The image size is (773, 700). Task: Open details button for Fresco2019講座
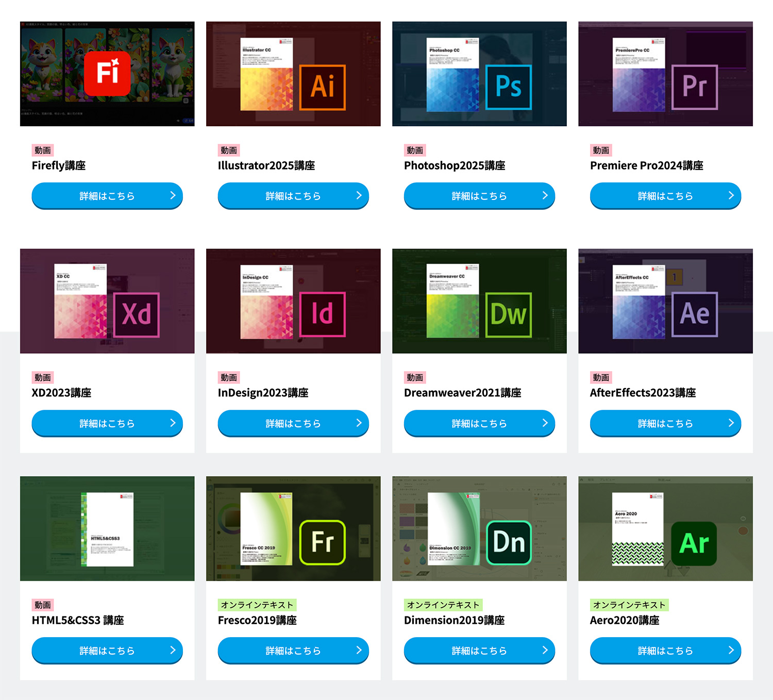[x=293, y=651]
